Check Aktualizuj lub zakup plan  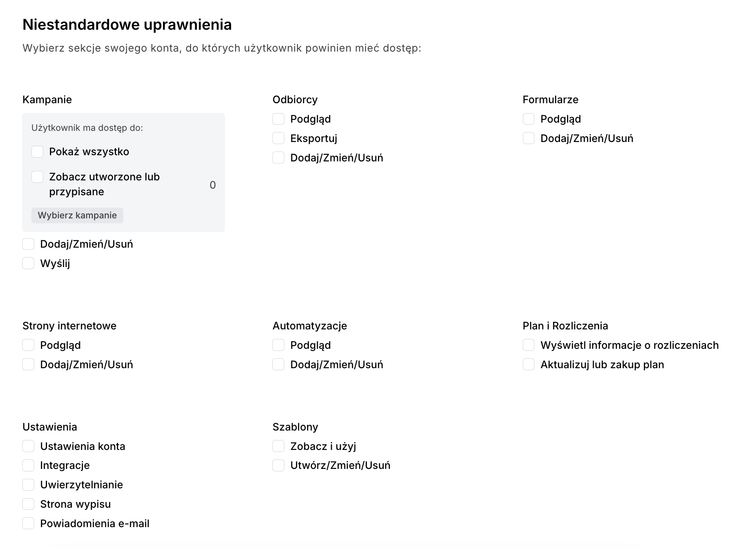click(x=529, y=364)
